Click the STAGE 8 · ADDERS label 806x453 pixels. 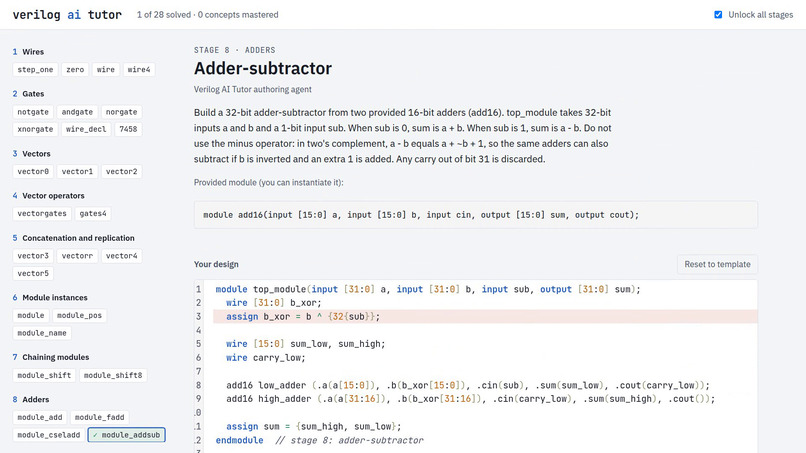click(x=234, y=50)
